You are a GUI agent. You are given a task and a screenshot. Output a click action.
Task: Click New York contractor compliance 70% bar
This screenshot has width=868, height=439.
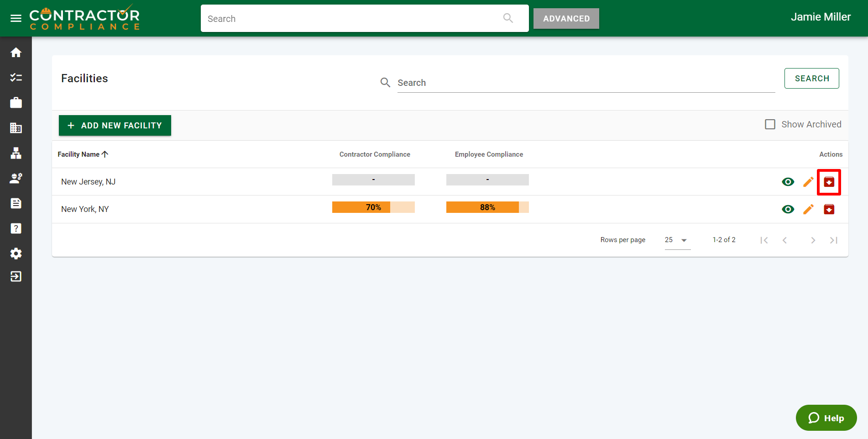click(373, 207)
